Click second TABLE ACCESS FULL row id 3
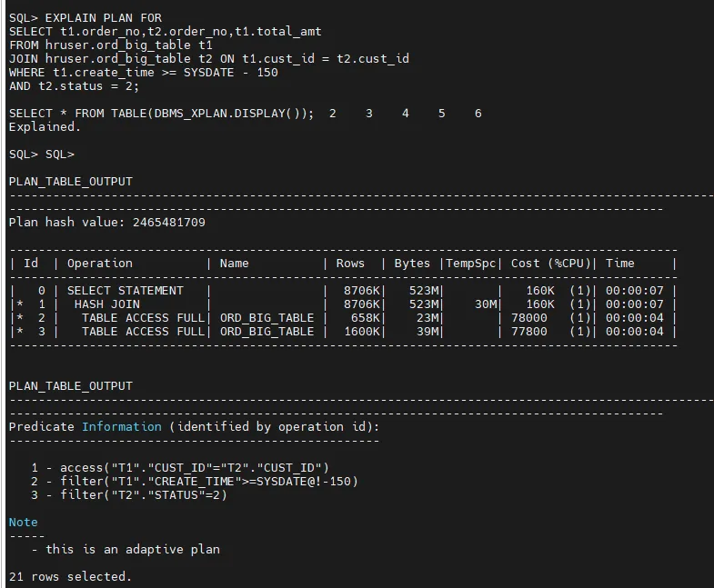The image size is (714, 588). click(x=344, y=332)
